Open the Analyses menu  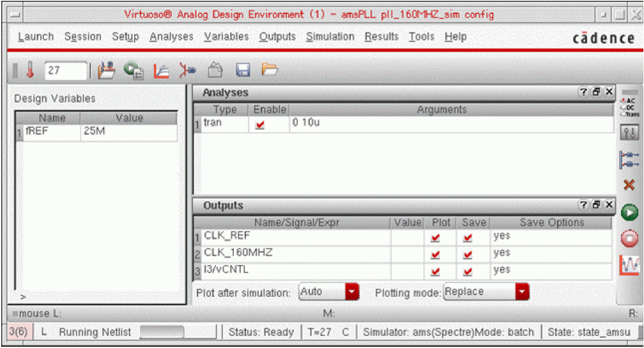coord(171,36)
